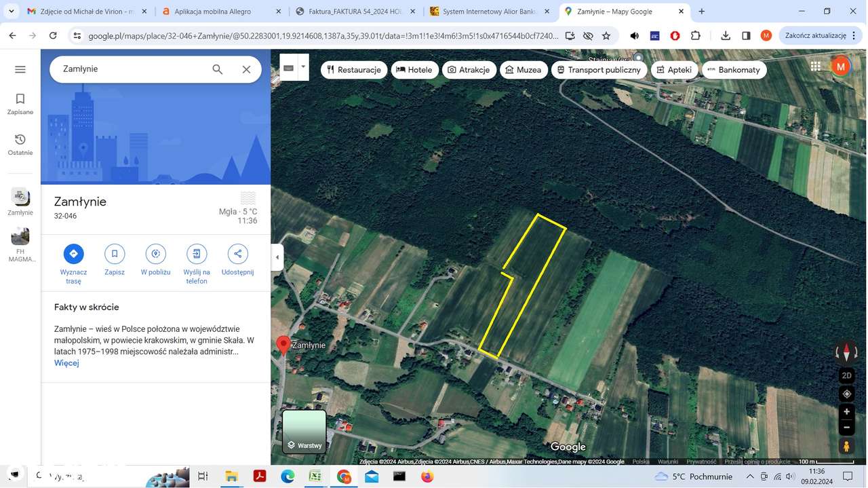Filter map by Restauracje
Image resolution: width=868 pixels, height=488 pixels.
[354, 70]
